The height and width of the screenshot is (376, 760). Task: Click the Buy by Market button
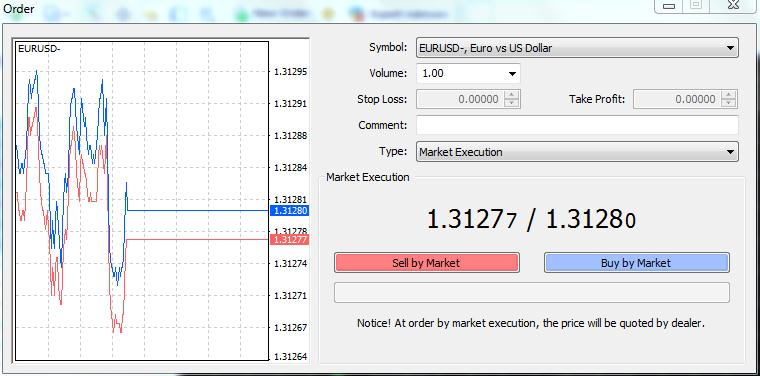tap(636, 263)
